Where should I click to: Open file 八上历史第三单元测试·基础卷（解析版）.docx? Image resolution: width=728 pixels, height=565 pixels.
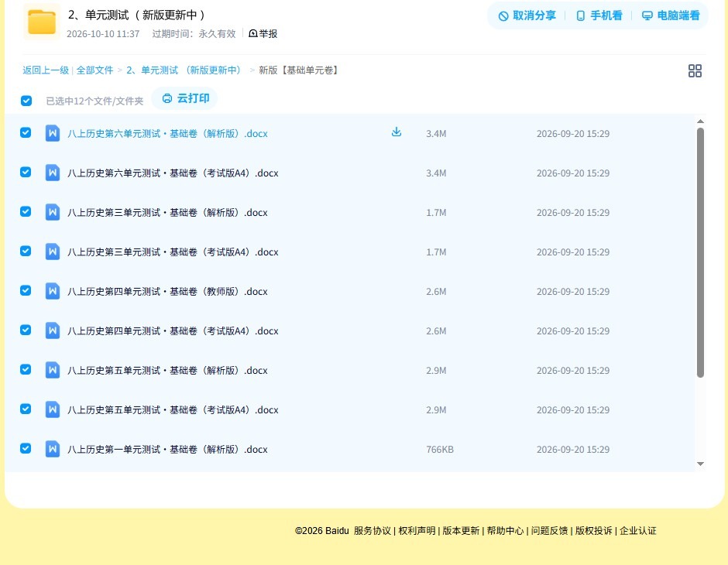point(167,212)
